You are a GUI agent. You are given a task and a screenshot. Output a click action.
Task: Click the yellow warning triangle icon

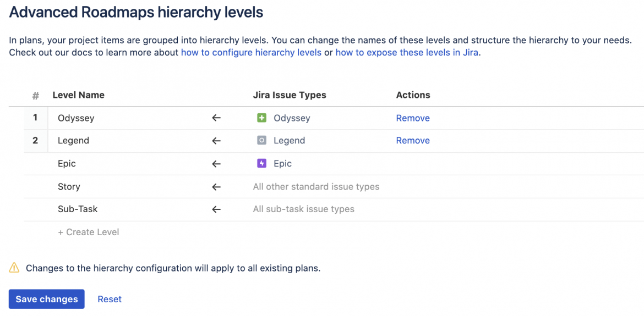point(14,268)
